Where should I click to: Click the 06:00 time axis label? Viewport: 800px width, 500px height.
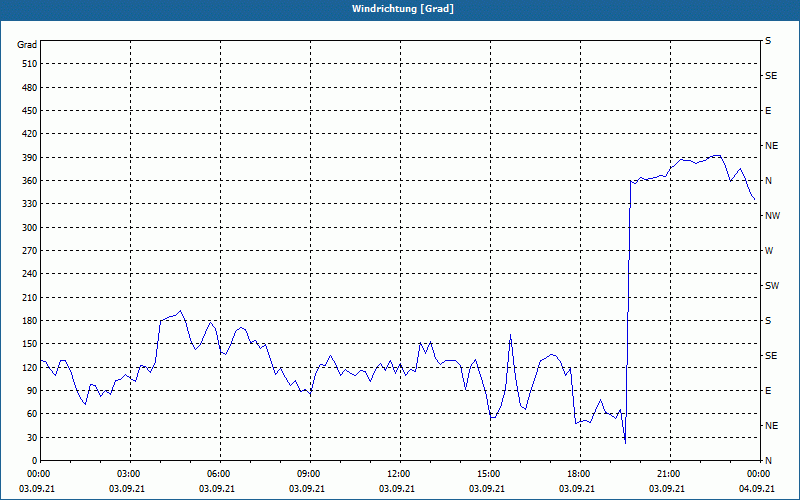221,474
